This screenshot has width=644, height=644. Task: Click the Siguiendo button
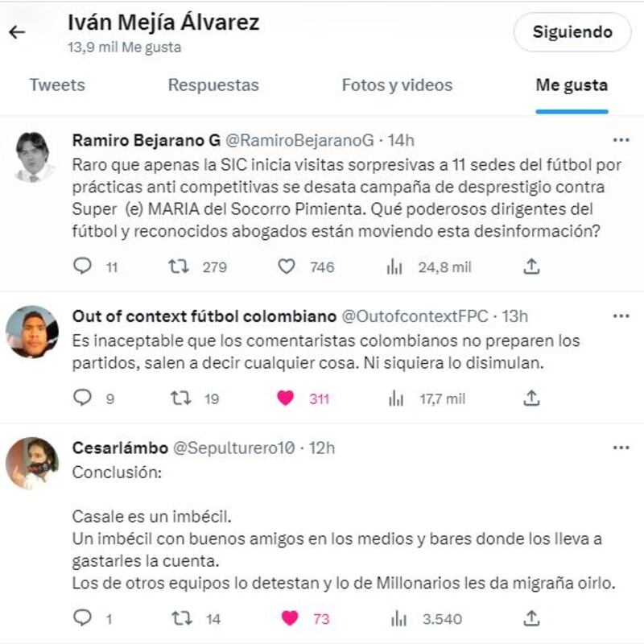[572, 32]
